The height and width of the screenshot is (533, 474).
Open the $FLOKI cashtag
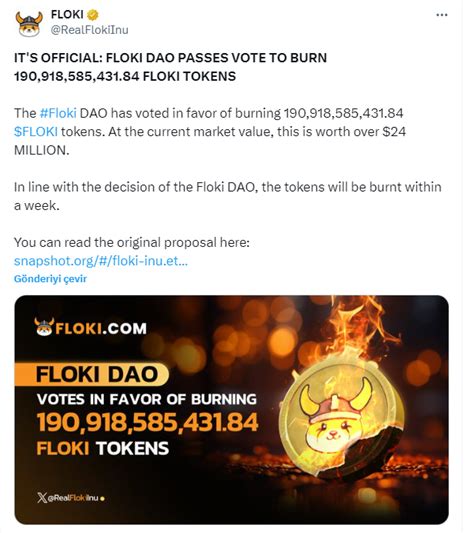coord(36,132)
